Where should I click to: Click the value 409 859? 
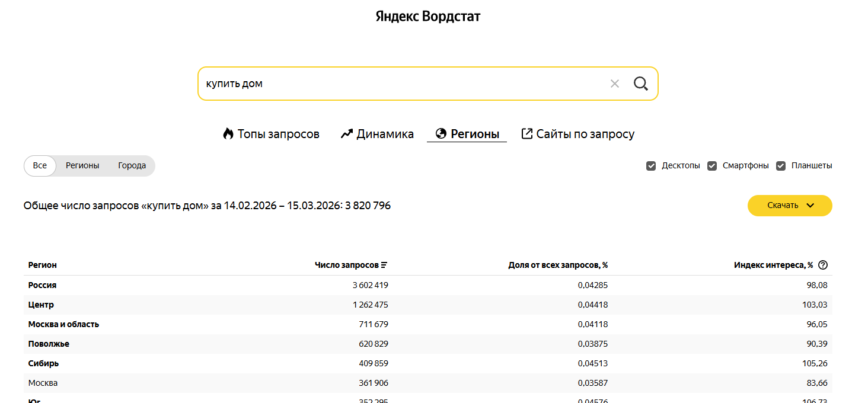[x=374, y=363]
